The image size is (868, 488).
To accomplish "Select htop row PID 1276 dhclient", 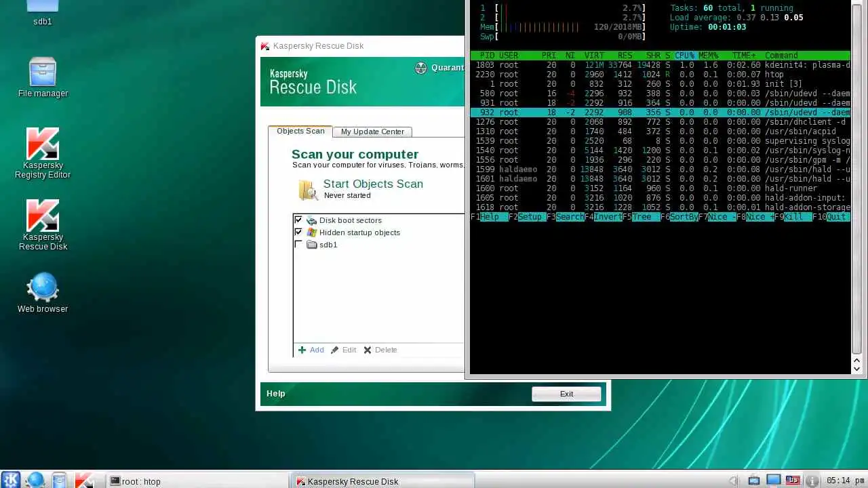I will tap(660, 122).
